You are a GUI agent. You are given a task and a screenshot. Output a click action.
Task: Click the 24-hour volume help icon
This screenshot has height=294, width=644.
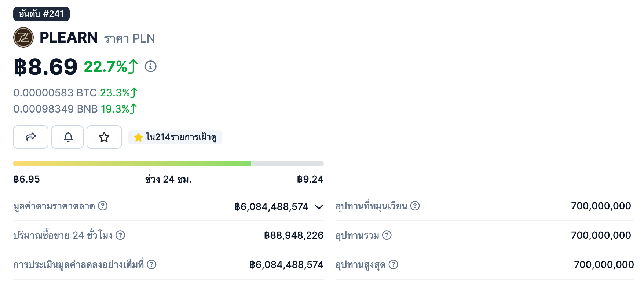(121, 235)
